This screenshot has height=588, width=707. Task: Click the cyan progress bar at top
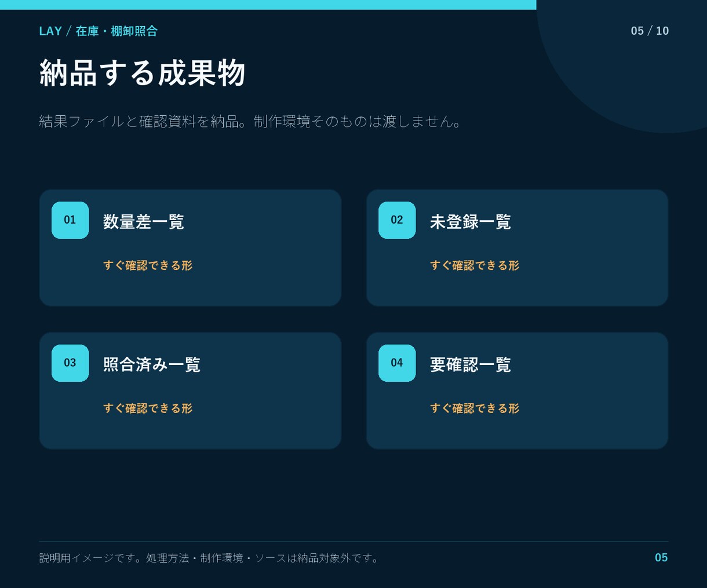(268, 5)
